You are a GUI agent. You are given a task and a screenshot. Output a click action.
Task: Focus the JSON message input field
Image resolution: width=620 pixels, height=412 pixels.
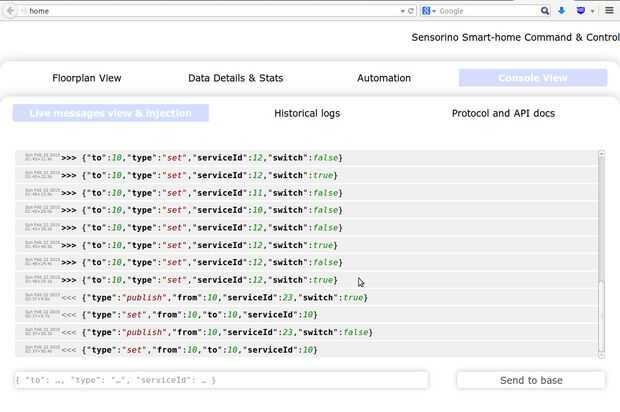221,380
